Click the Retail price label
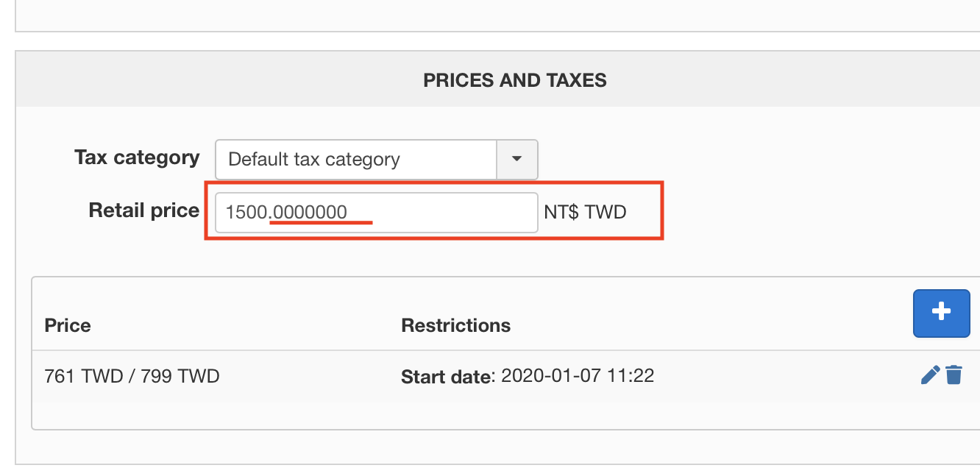Image resolution: width=980 pixels, height=468 pixels. 144,210
